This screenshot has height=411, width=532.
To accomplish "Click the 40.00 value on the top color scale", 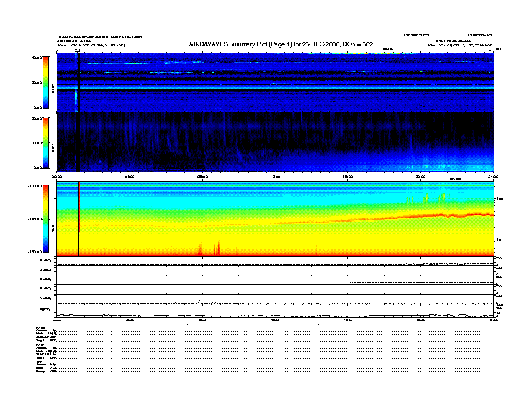I will [x=36, y=58].
